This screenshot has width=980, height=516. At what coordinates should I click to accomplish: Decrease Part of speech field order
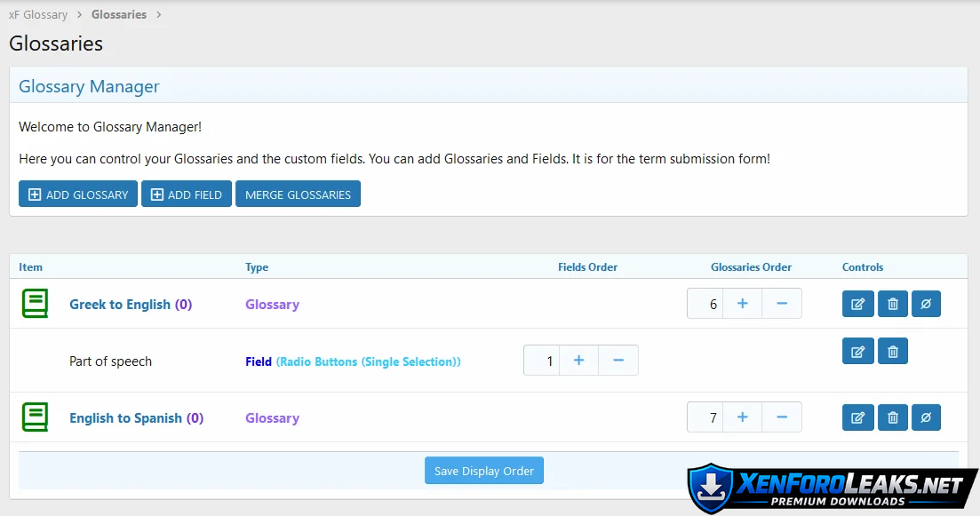coord(618,361)
